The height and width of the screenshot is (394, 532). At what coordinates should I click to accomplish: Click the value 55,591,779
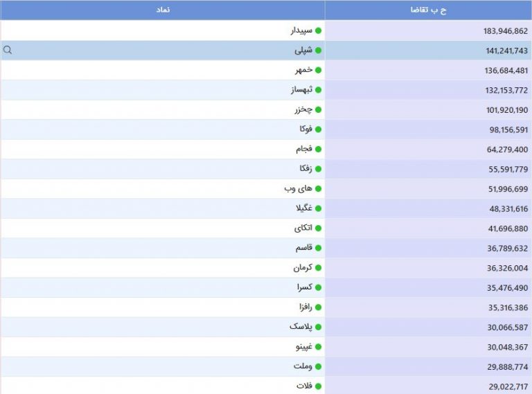pos(508,169)
